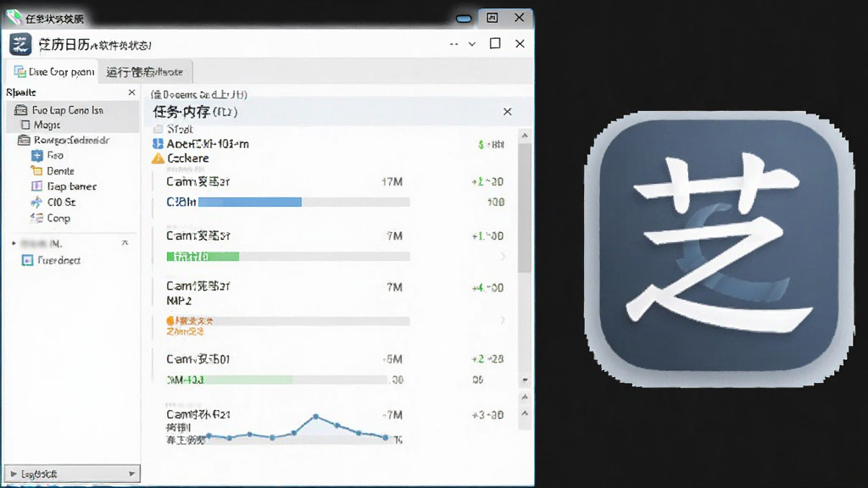Click the striped icon beside 'Conp'
The height and width of the screenshot is (488, 868).
[36, 218]
